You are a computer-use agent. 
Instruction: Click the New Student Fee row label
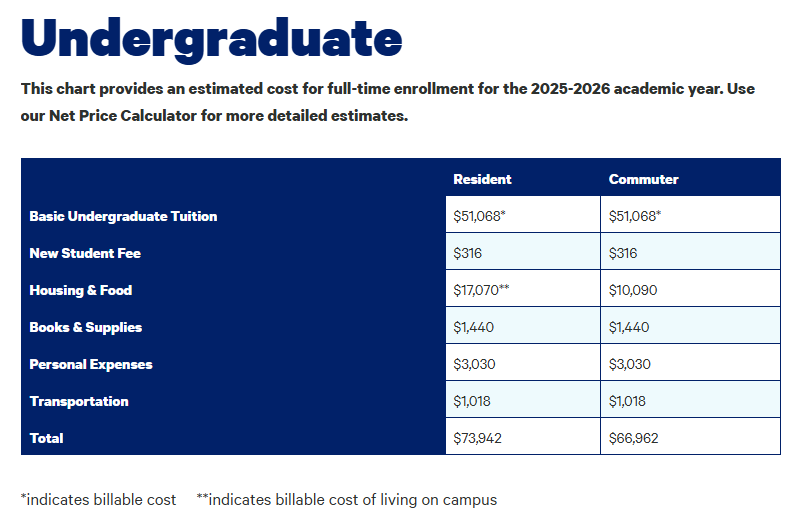pyautogui.click(x=85, y=253)
